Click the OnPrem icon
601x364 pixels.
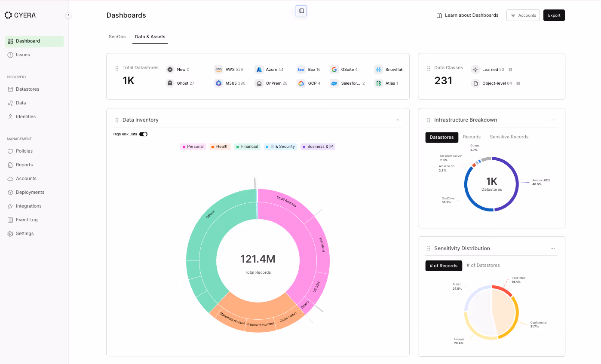pos(259,83)
